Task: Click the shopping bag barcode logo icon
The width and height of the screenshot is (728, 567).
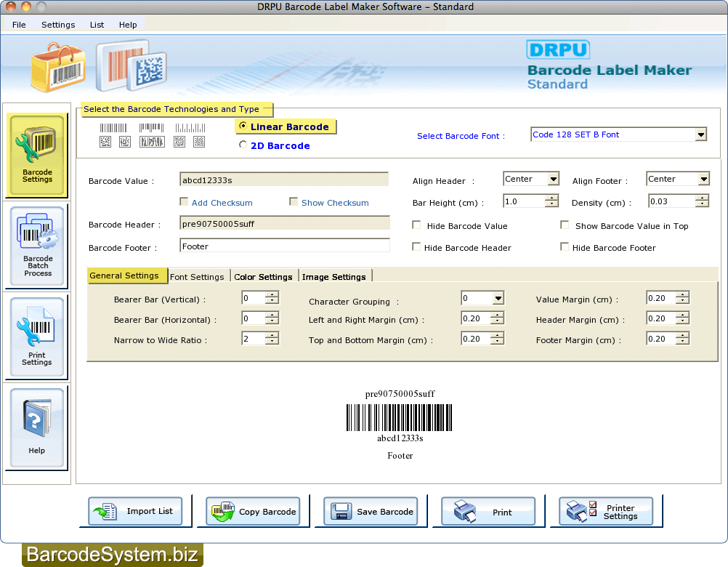Action: point(58,67)
